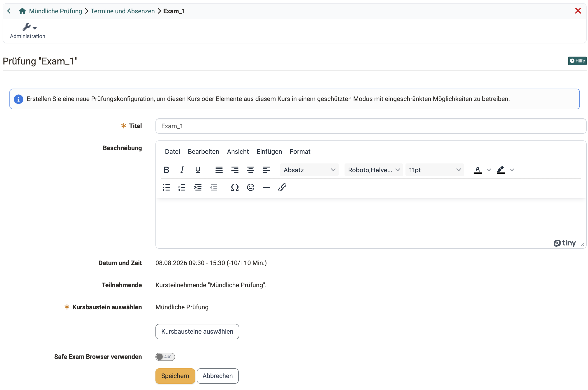Viewport: 588px width, 390px height.
Task: Open the Hilfe help button
Action: (577, 61)
